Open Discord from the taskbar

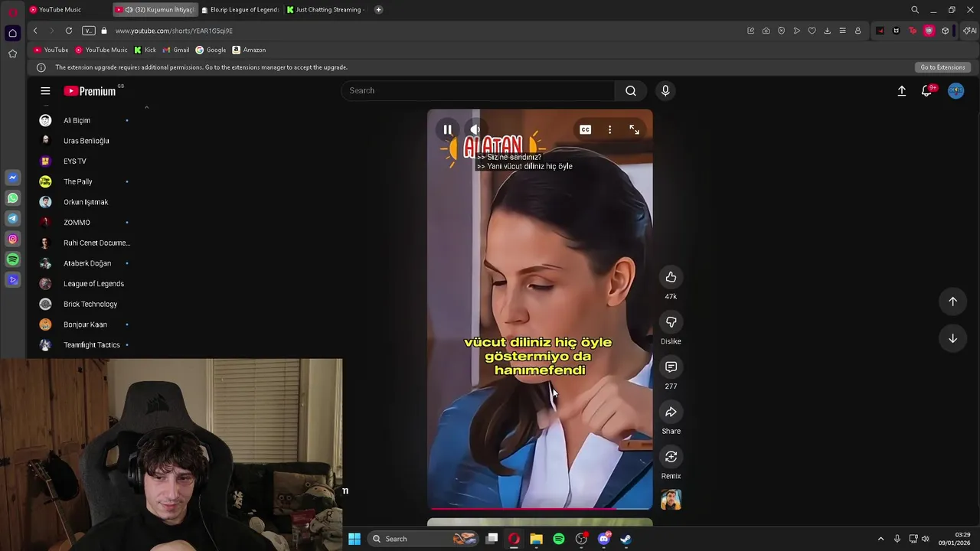click(x=604, y=539)
